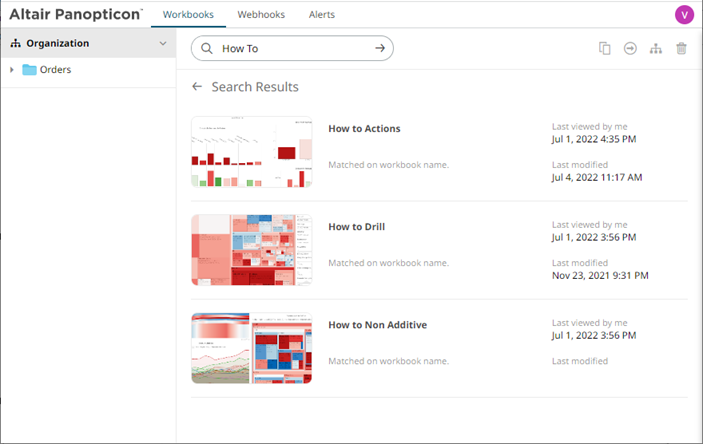
Task: Click the copy workbook icon
Action: 605,48
